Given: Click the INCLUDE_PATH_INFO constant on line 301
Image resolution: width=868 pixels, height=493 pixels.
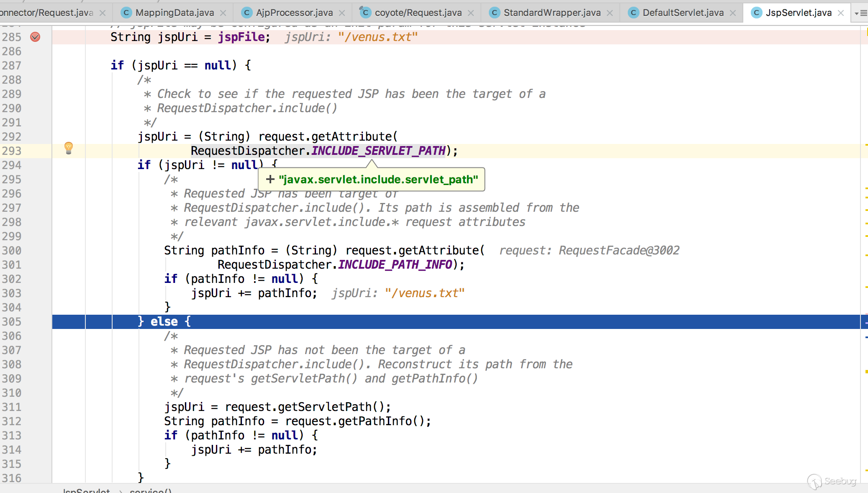Looking at the screenshot, I should (x=395, y=264).
